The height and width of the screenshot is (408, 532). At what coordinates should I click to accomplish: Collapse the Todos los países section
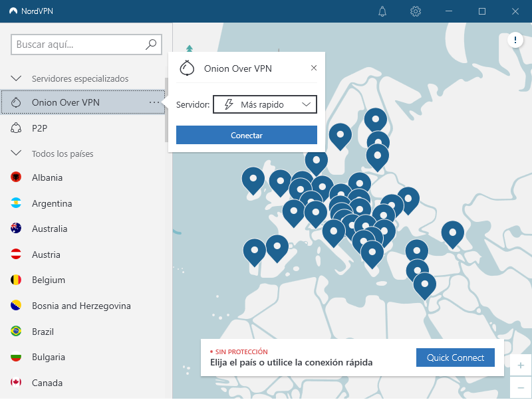point(16,153)
